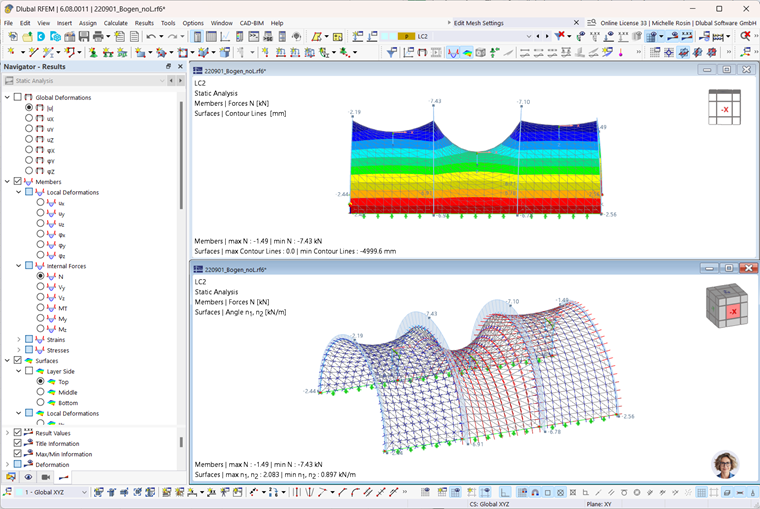
Task: Go to the next load case arrow
Action: pyautogui.click(x=547, y=36)
